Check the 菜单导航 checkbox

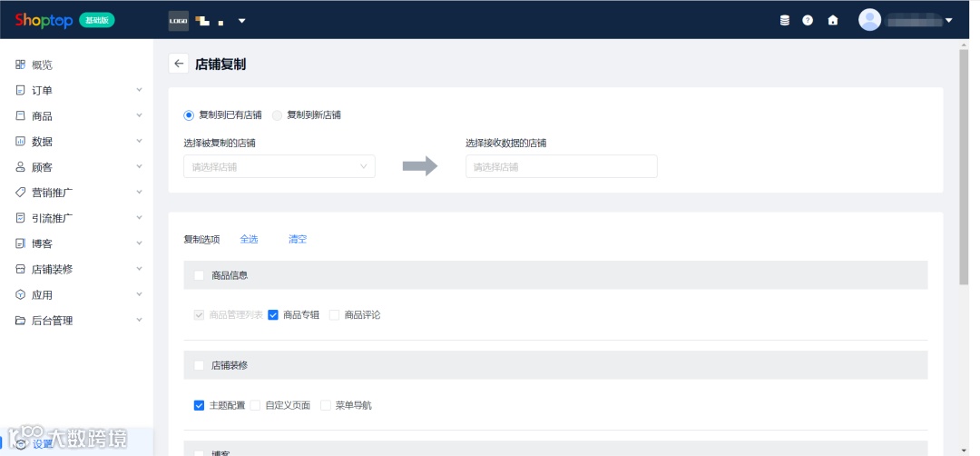tap(326, 405)
